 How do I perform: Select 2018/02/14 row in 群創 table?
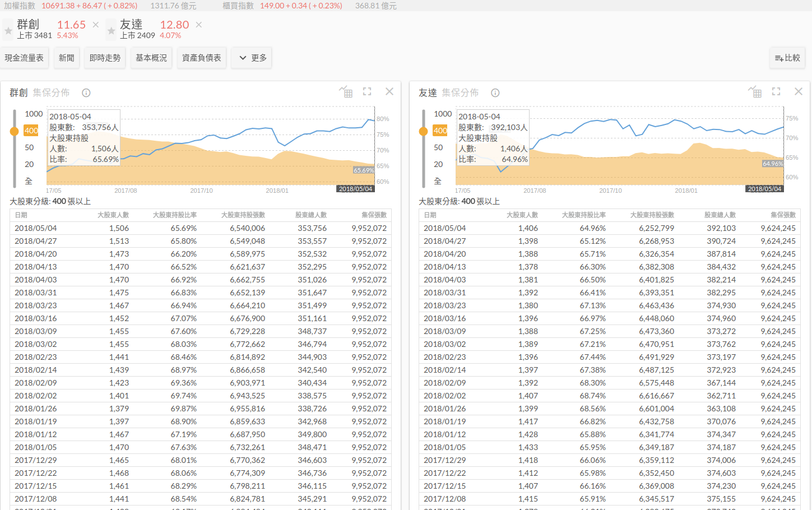[201, 370]
